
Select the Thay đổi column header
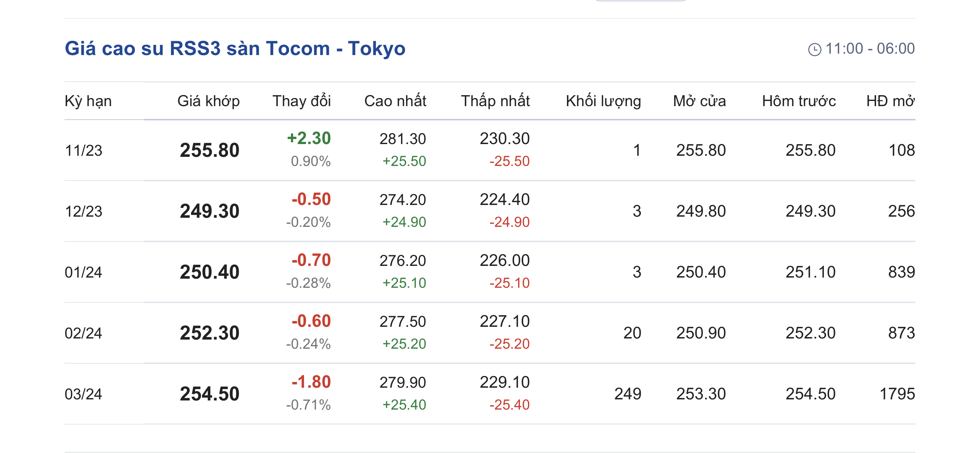[x=302, y=101]
